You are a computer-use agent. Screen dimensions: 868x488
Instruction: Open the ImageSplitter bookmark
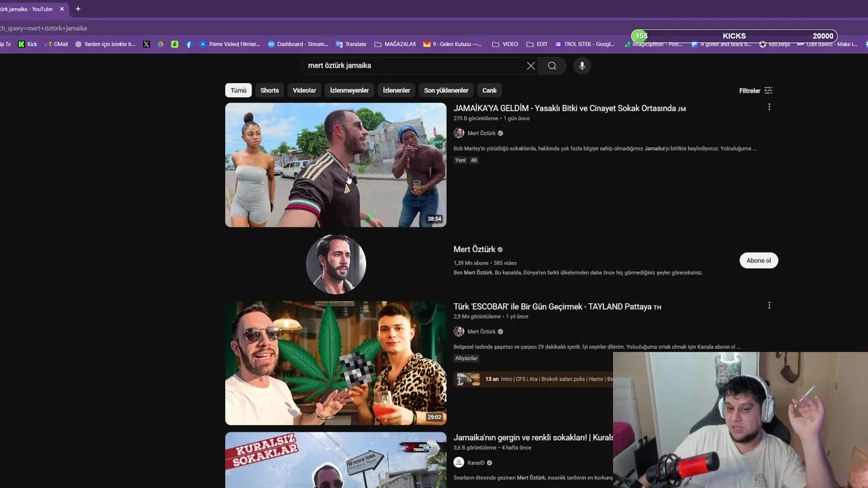click(653, 44)
